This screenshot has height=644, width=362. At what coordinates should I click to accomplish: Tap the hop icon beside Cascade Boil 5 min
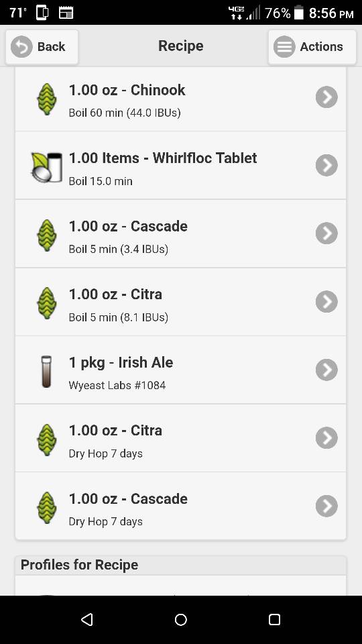pos(47,235)
